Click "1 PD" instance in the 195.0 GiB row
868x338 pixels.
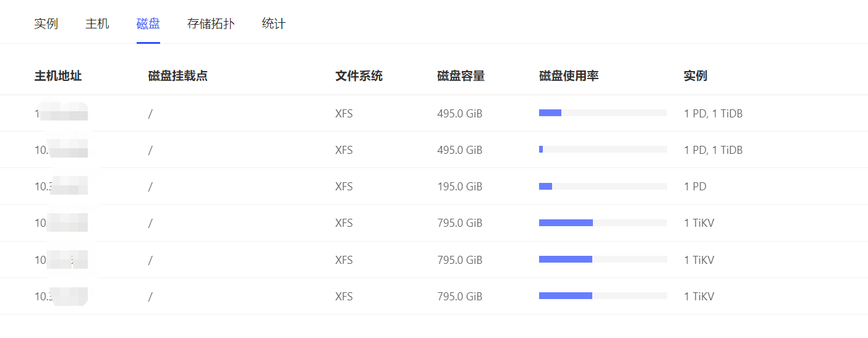[x=696, y=187]
